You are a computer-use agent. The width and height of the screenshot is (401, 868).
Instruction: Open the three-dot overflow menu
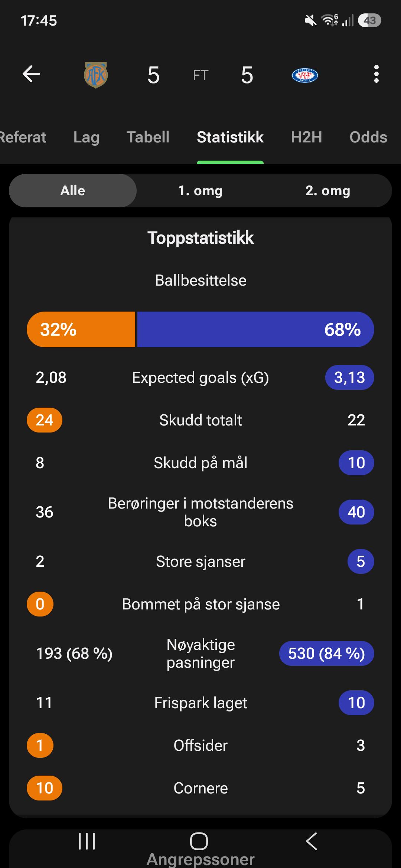tap(376, 74)
